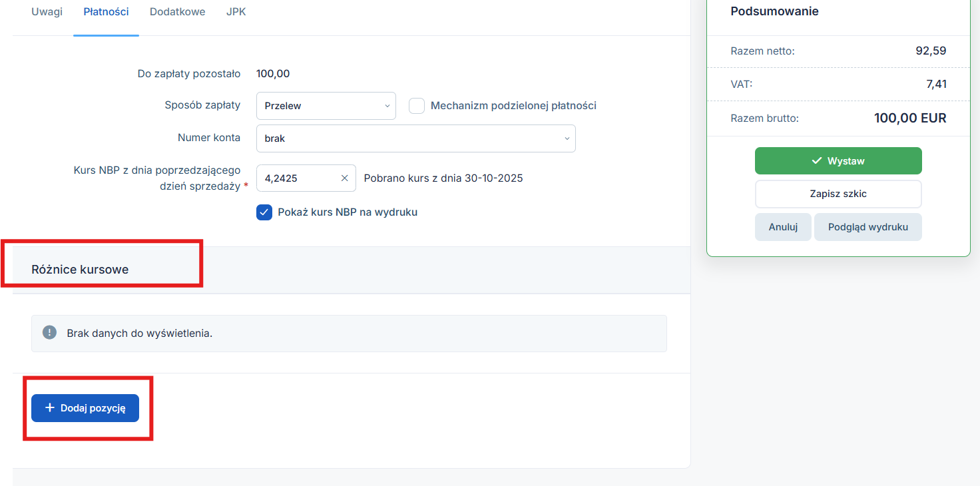Switch to the Uwagi tab
Image resolution: width=980 pixels, height=486 pixels.
pyautogui.click(x=47, y=12)
